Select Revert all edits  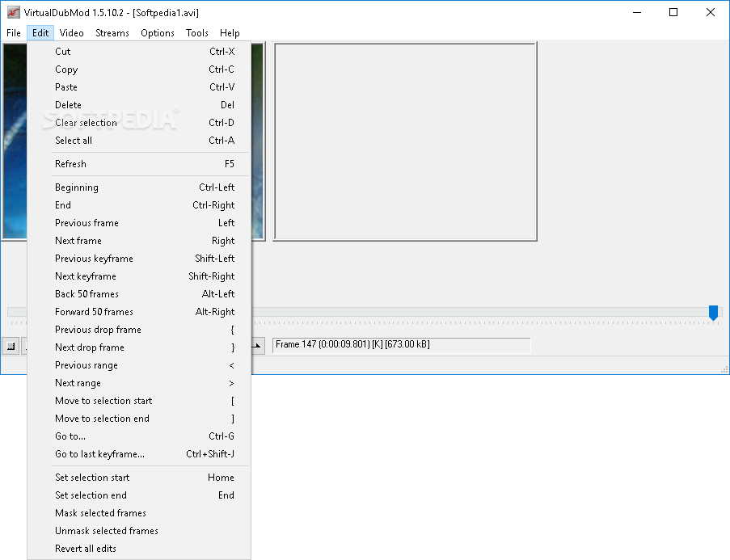click(139, 549)
